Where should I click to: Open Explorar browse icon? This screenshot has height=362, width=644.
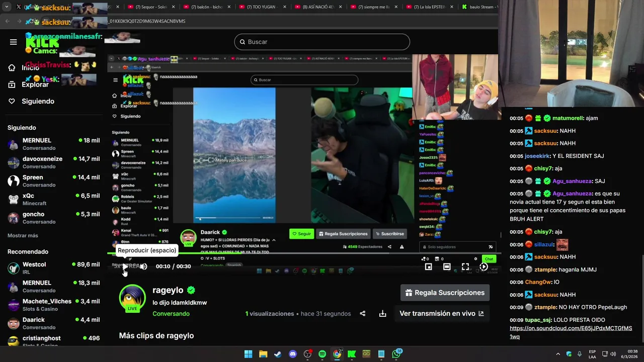coord(12,84)
